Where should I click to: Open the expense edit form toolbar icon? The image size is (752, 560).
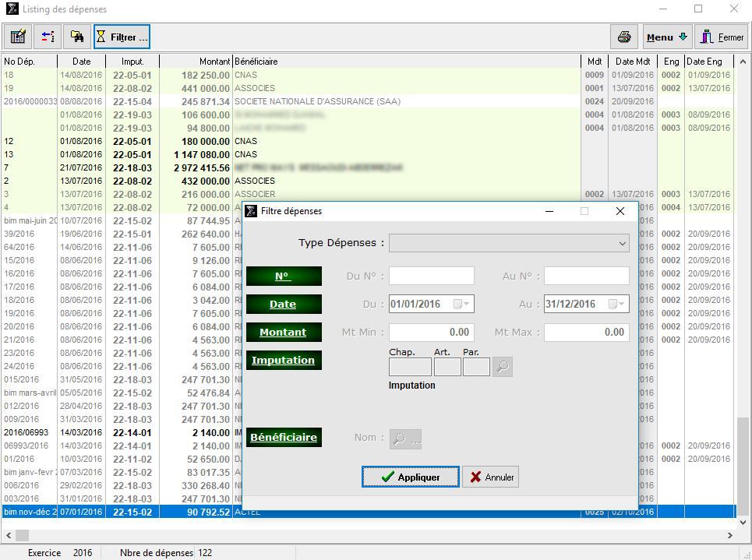pyautogui.click(x=18, y=37)
